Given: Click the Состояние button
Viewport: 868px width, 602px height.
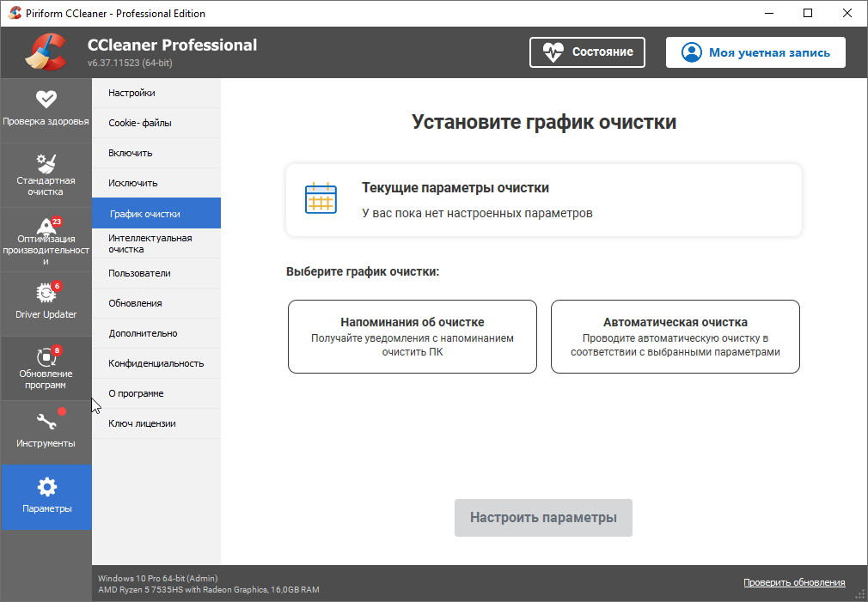Looking at the screenshot, I should click(587, 52).
